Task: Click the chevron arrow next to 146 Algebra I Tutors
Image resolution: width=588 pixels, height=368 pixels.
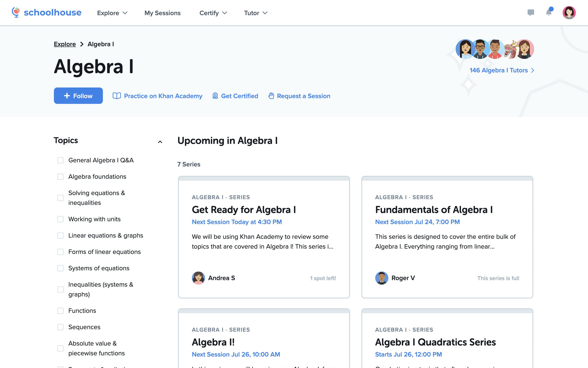Action: (533, 70)
